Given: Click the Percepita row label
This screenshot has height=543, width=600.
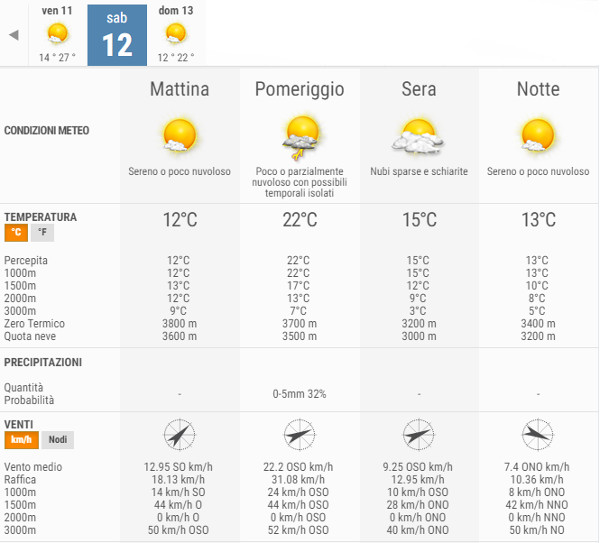Looking at the screenshot, I should click(x=26, y=261).
